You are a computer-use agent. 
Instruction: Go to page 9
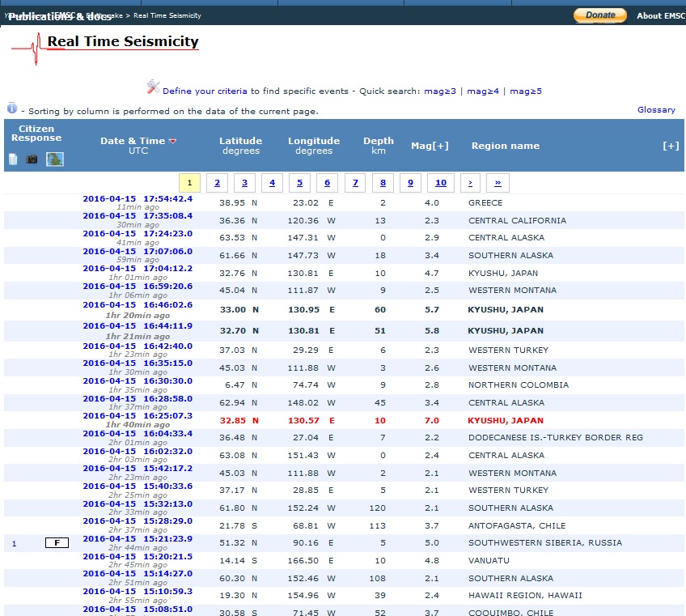click(410, 183)
